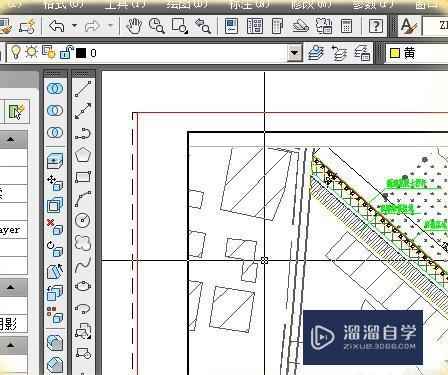
Task: Click the text style name box
Action: [435, 26]
